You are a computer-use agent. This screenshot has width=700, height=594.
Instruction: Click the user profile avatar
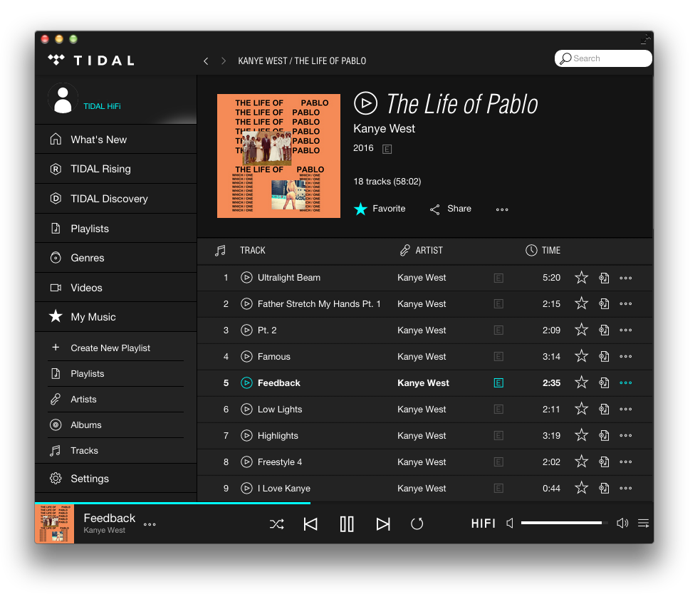63,99
